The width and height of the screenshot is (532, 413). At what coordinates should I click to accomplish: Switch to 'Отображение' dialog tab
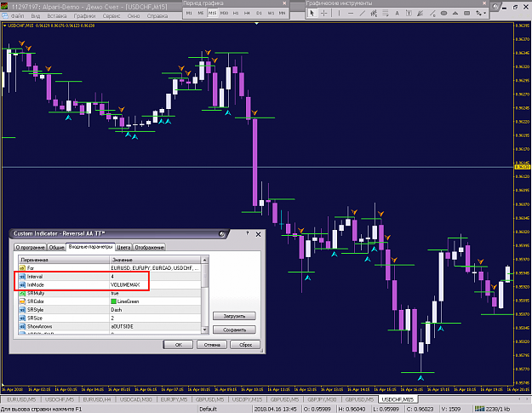point(149,248)
